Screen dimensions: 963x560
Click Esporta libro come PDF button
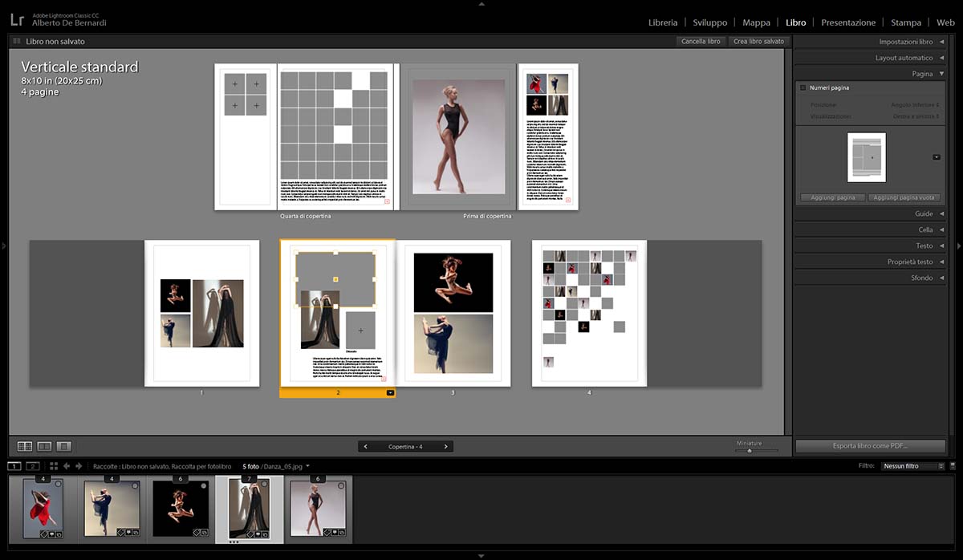(x=870, y=446)
